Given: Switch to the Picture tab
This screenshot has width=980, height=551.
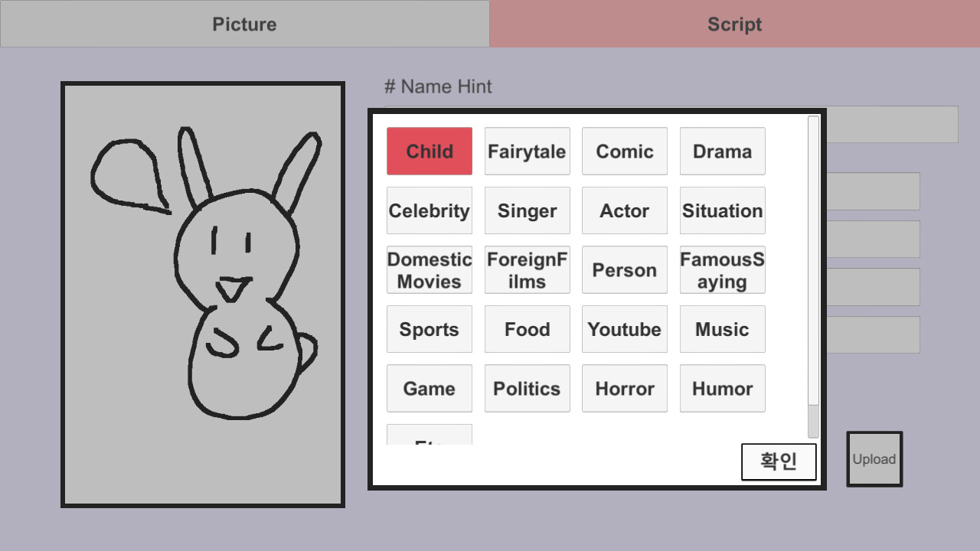Looking at the screenshot, I should pyautogui.click(x=244, y=24).
